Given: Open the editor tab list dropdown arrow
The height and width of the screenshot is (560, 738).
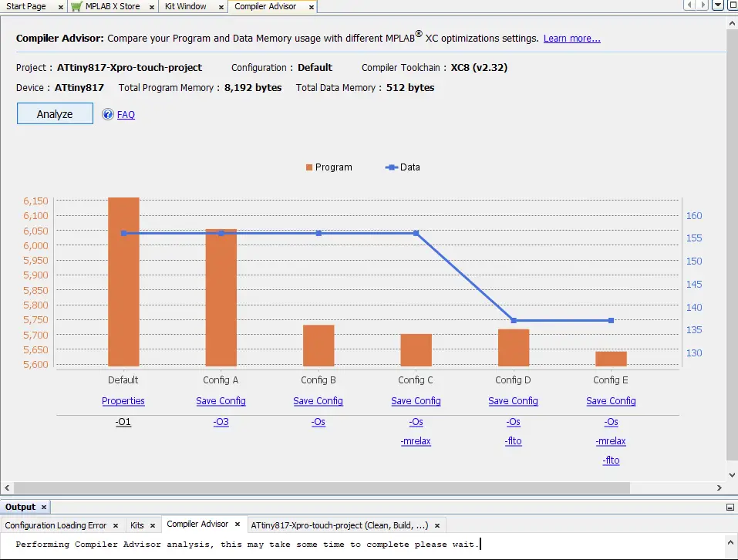Looking at the screenshot, I should coord(717,5).
